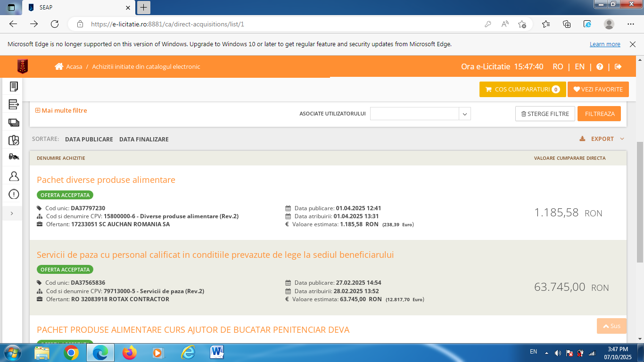Open the Export dropdown menu
This screenshot has height=362, width=644.
(602, 139)
